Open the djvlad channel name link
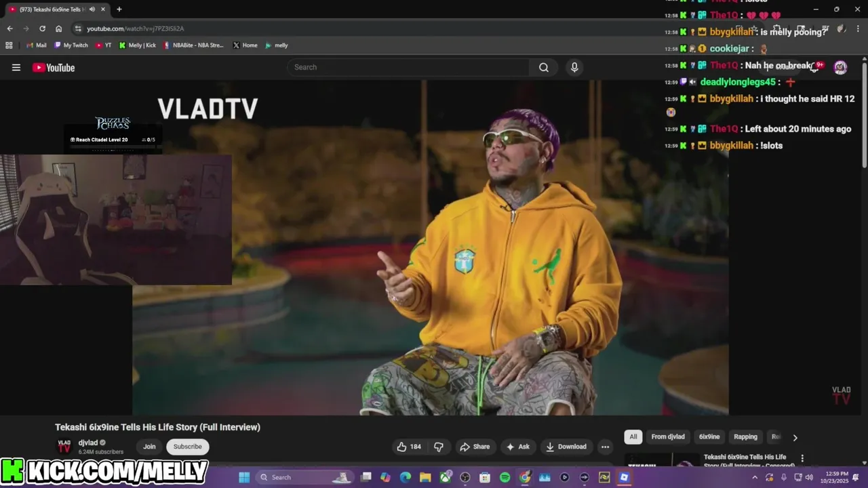Screen dimensions: 868x488 pos(88,443)
